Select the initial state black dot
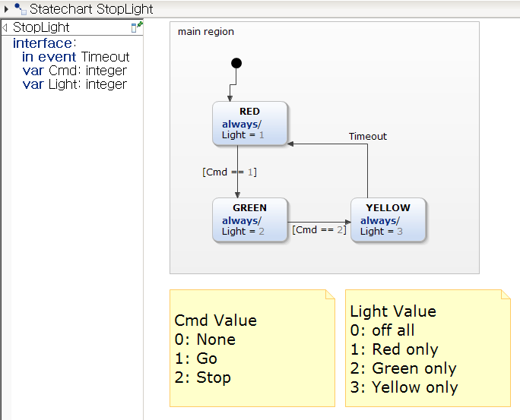 click(x=236, y=63)
